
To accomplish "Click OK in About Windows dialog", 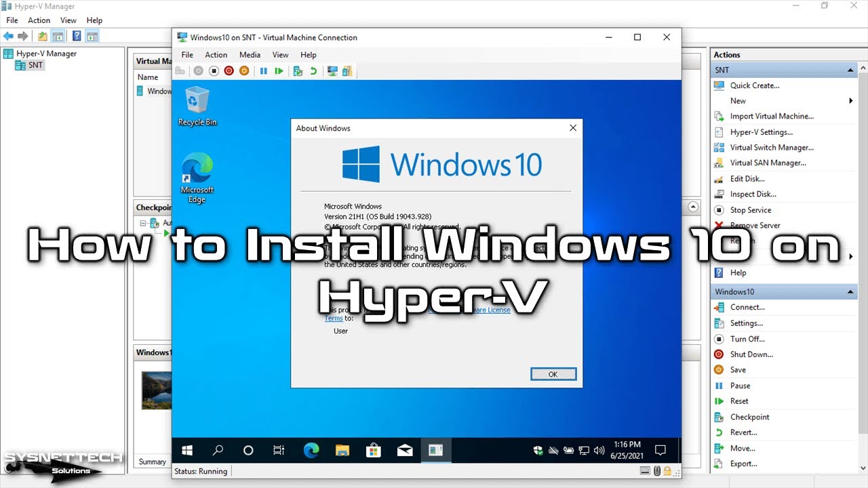I will click(553, 374).
